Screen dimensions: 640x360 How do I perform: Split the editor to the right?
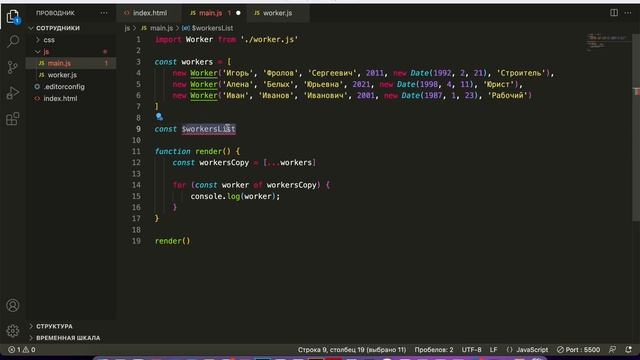(x=614, y=13)
